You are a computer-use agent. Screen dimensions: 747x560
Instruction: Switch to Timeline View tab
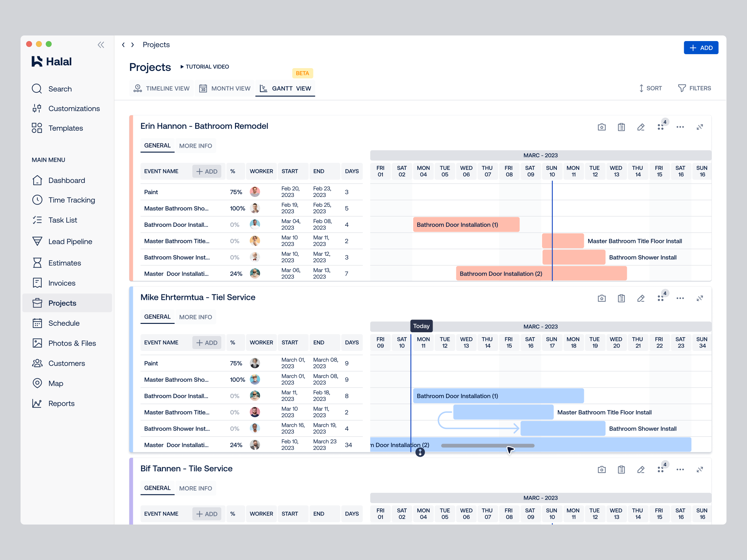coord(162,88)
